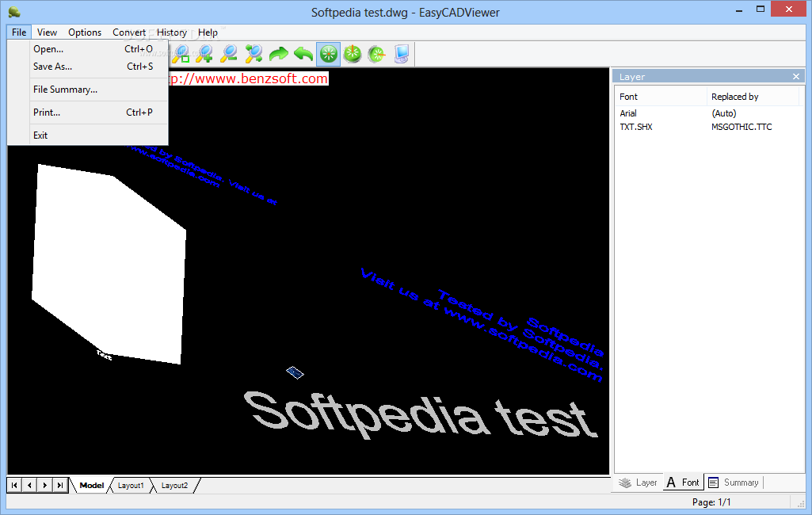Click the gray Softpedia test text

pyautogui.click(x=421, y=415)
